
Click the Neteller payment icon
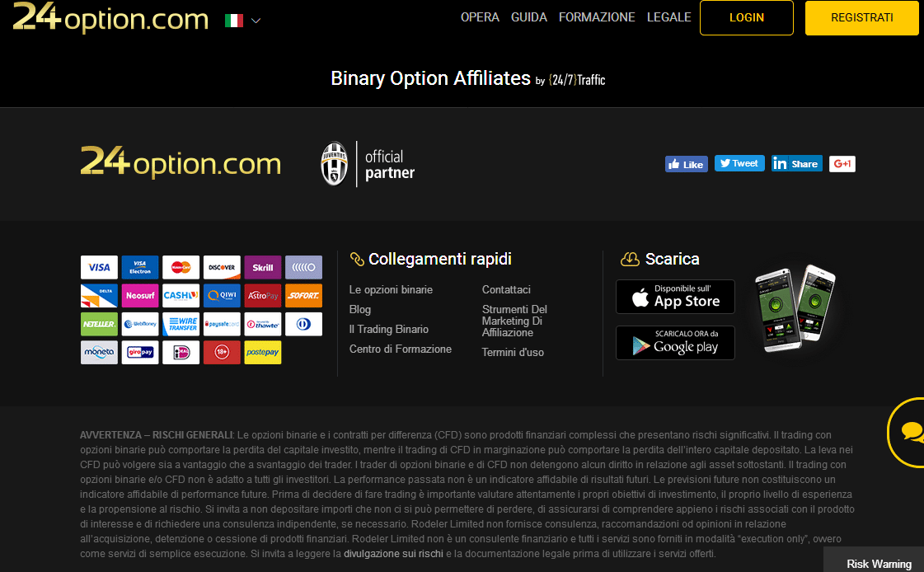[x=99, y=324]
